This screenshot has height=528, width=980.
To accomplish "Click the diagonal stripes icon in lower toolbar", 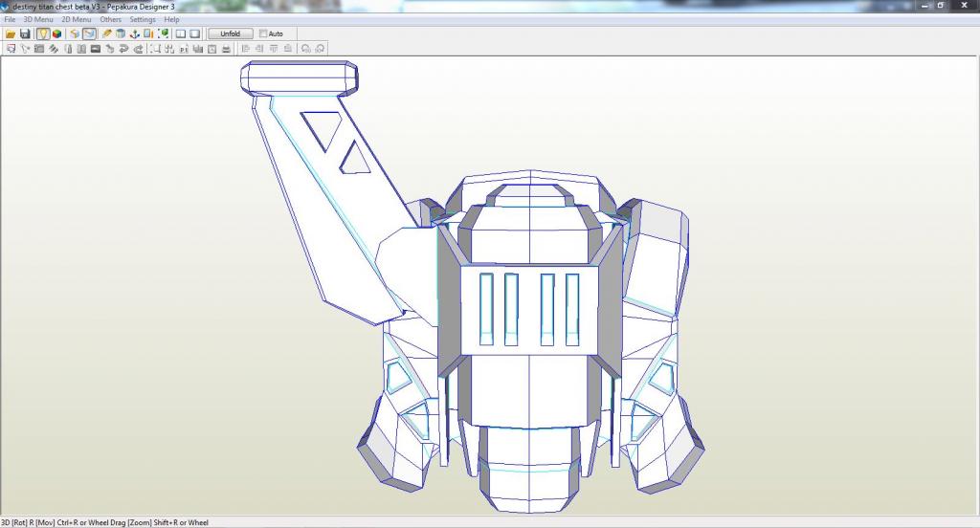I will pos(54,49).
